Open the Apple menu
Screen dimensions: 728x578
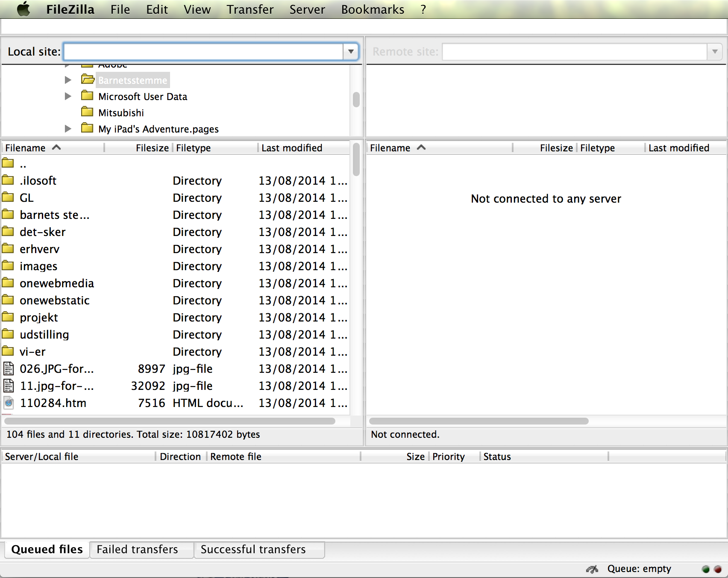pos(23,9)
